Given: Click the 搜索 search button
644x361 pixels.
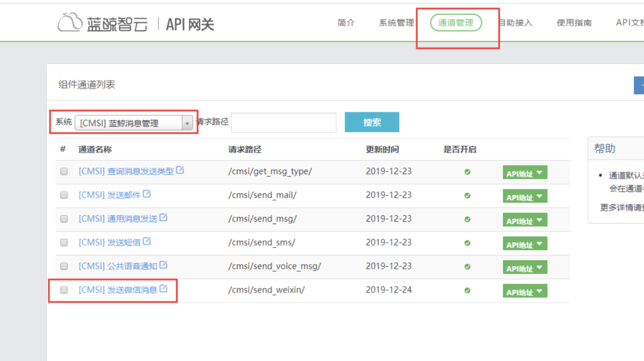Looking at the screenshot, I should pyautogui.click(x=372, y=122).
